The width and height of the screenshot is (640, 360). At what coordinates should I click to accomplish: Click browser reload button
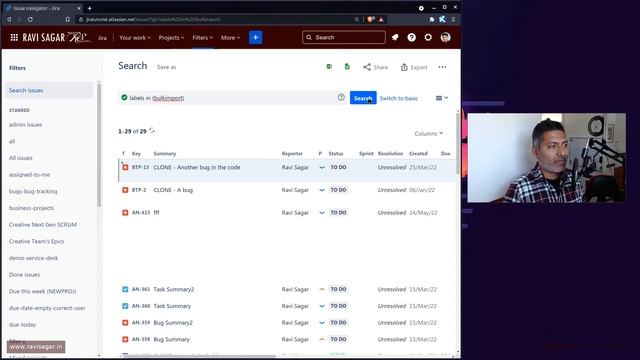[x=30, y=19]
